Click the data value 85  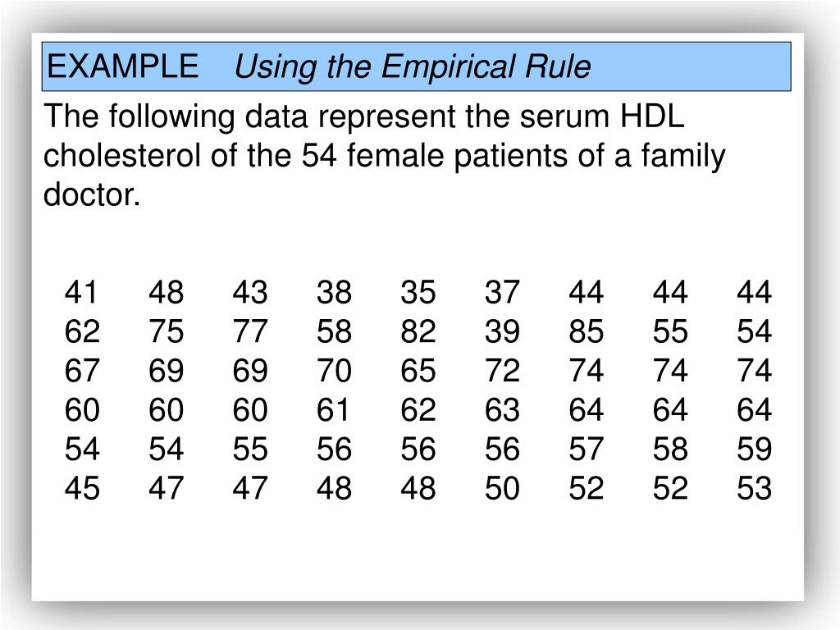[x=586, y=331]
